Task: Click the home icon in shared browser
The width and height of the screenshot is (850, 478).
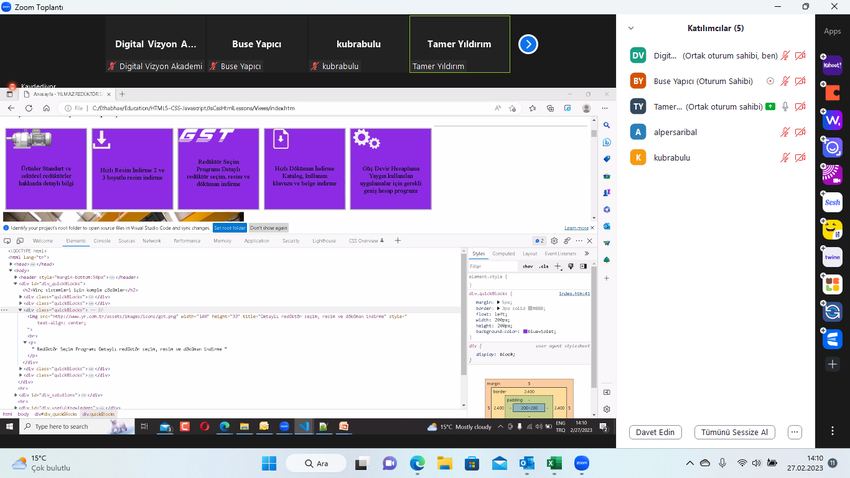Action: pos(47,108)
